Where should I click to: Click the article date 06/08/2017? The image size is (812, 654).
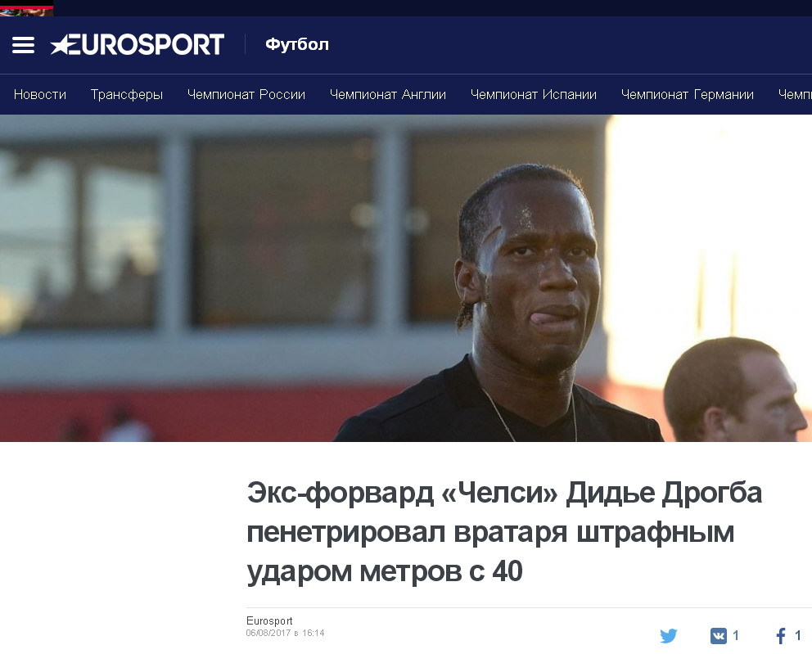tap(268, 633)
